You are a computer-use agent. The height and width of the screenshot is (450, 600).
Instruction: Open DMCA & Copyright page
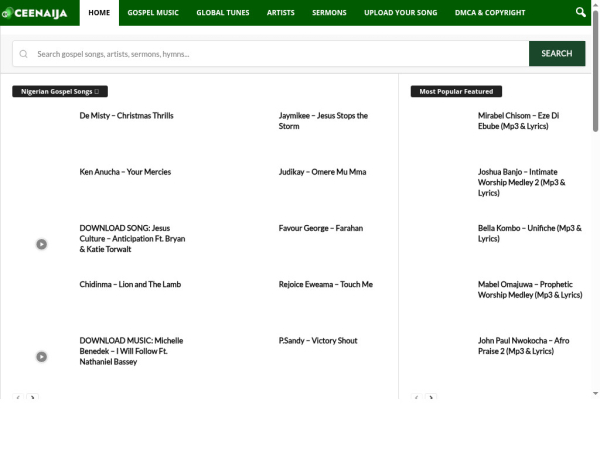(x=490, y=13)
